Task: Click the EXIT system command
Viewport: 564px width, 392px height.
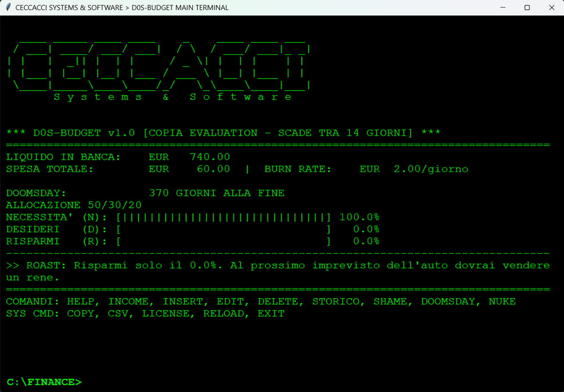Action: tap(271, 314)
